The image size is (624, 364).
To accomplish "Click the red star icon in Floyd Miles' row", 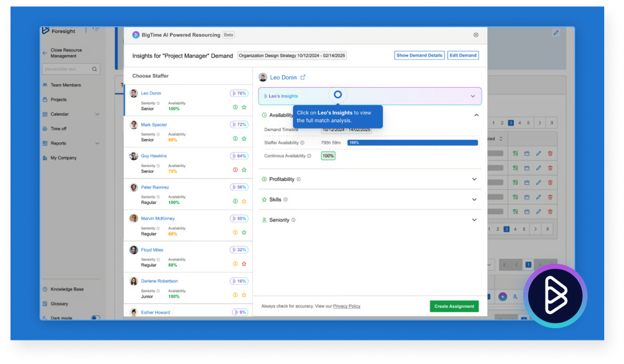I will coord(244,264).
